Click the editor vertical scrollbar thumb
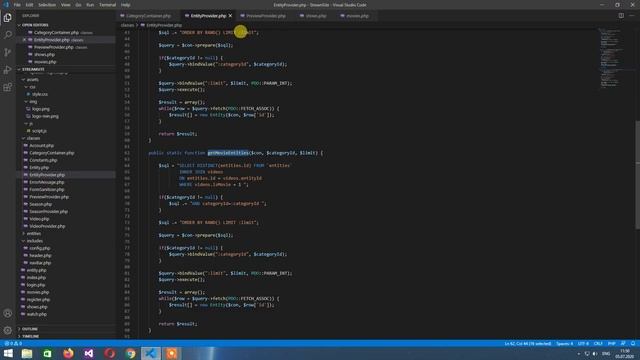Screen dimensions: 640x360 tap(638, 176)
